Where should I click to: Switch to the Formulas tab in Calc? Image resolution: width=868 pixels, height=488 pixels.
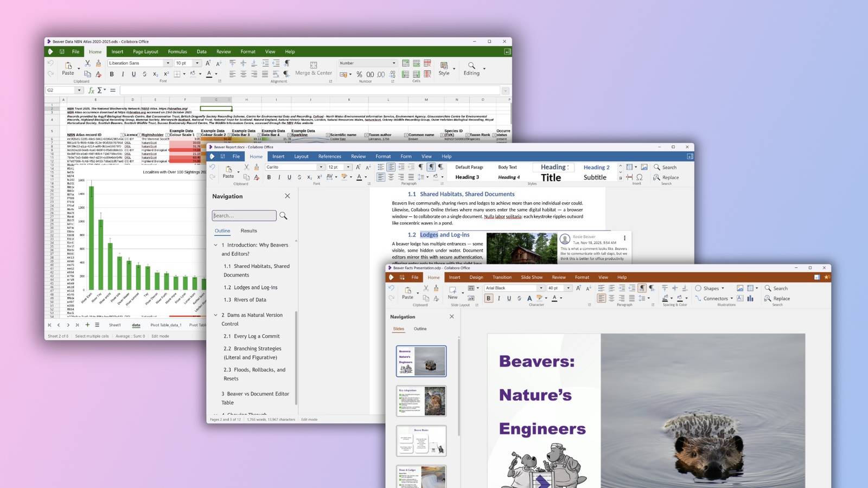[177, 52]
